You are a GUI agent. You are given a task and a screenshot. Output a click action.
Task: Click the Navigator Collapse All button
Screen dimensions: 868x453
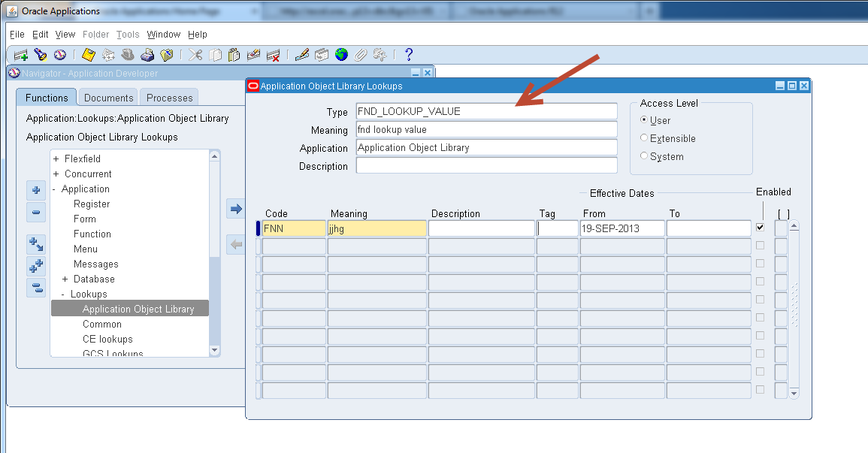(36, 288)
